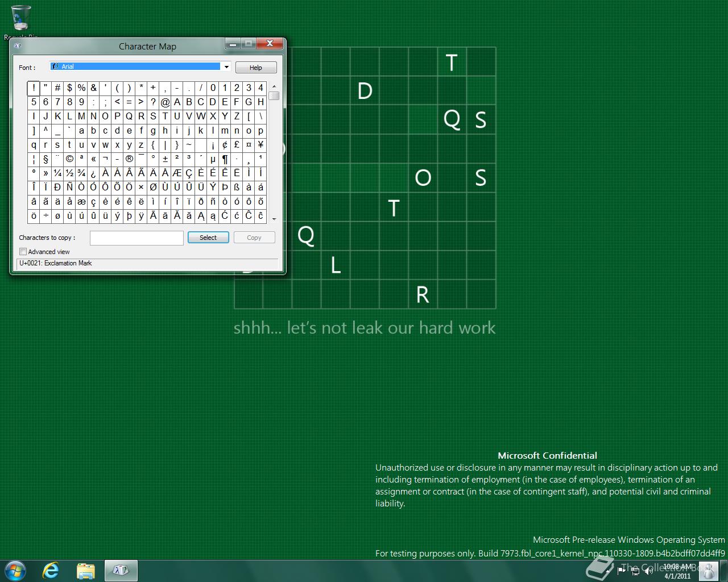Select the » right guillemet cell

(45, 173)
